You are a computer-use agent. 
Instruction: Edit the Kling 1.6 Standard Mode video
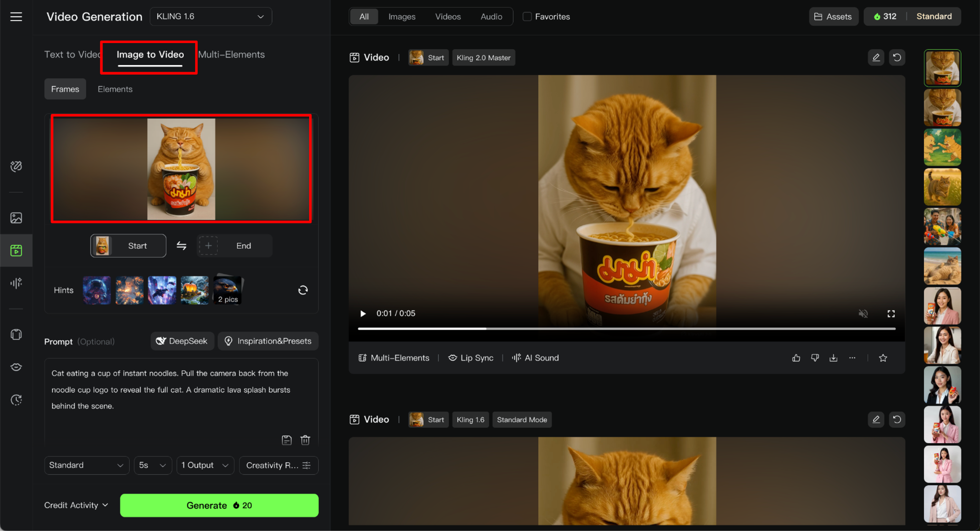[x=876, y=420]
